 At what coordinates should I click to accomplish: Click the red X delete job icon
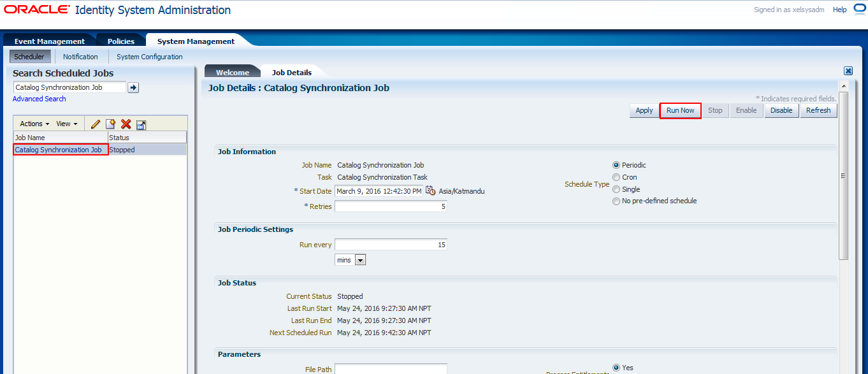click(x=126, y=124)
